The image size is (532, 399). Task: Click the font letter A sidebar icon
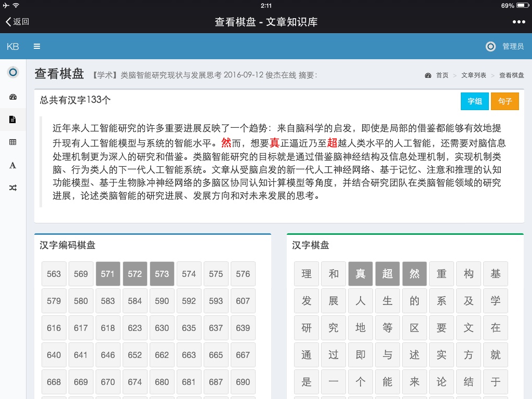(x=13, y=165)
